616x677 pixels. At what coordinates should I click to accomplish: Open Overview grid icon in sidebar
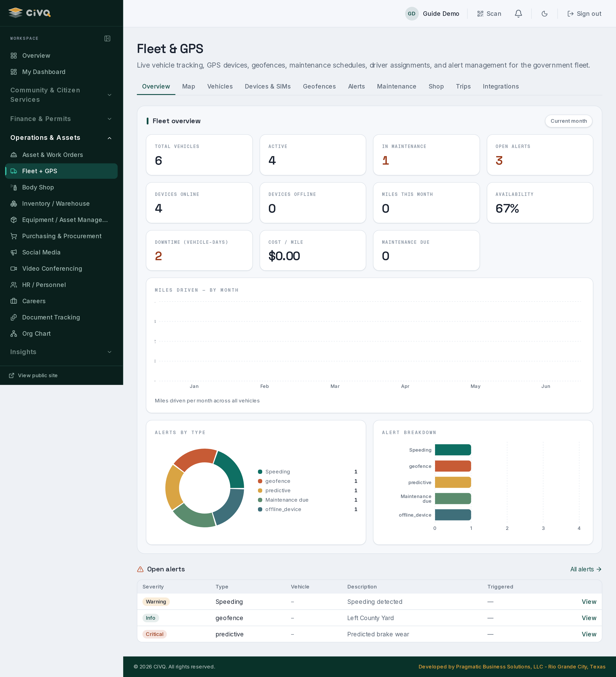[x=14, y=56]
